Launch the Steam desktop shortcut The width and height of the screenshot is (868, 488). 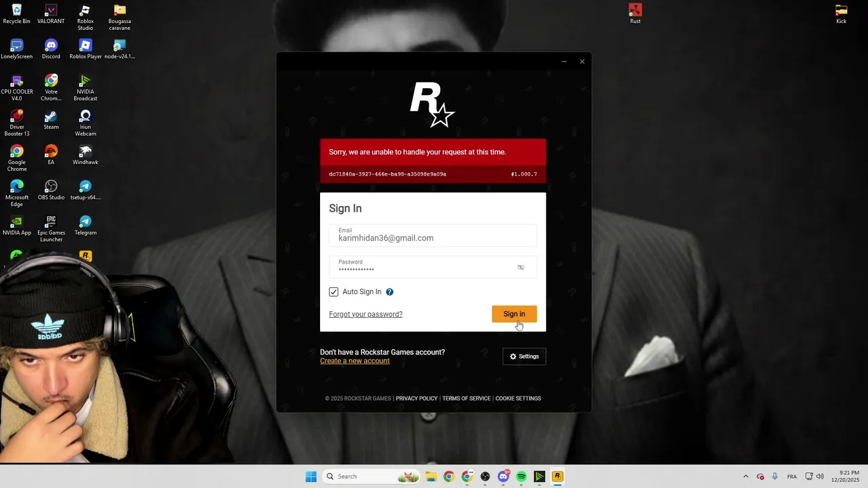[x=51, y=120]
